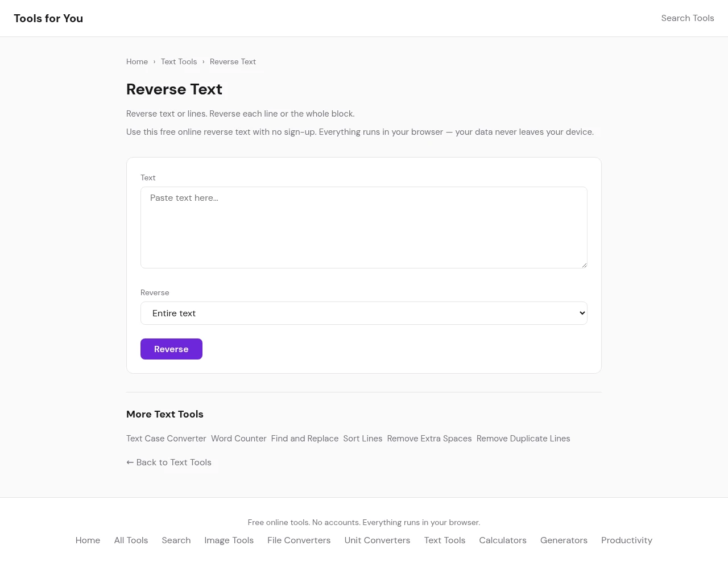Go to Home breadcrumb link
Viewport: 728px width, 566px height.
[137, 61]
